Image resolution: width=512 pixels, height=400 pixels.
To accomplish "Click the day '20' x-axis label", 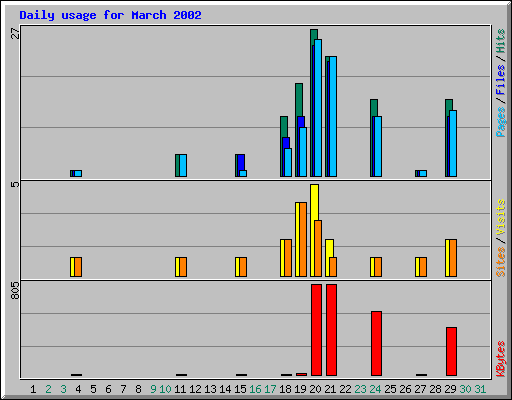I will pyautogui.click(x=315, y=389).
